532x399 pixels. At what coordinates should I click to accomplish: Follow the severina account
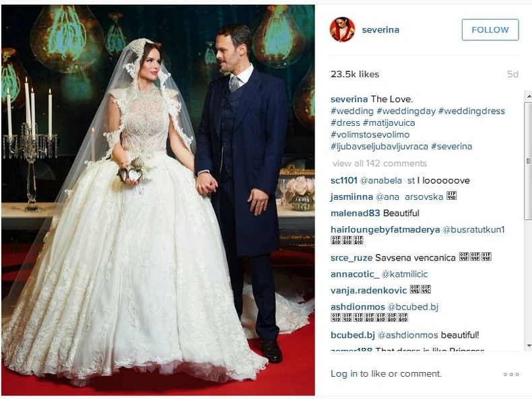pos(490,30)
